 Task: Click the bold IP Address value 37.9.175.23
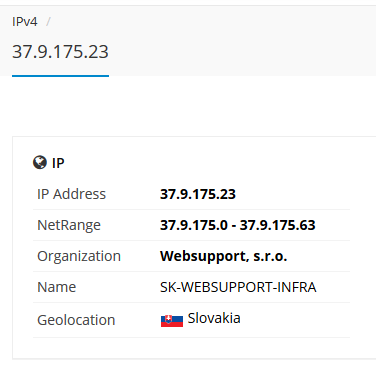click(198, 194)
